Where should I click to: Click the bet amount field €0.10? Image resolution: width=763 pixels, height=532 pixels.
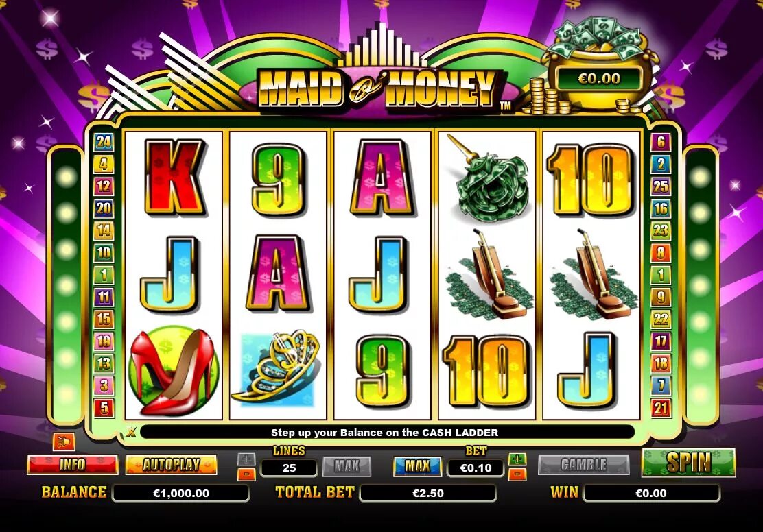pos(476,468)
